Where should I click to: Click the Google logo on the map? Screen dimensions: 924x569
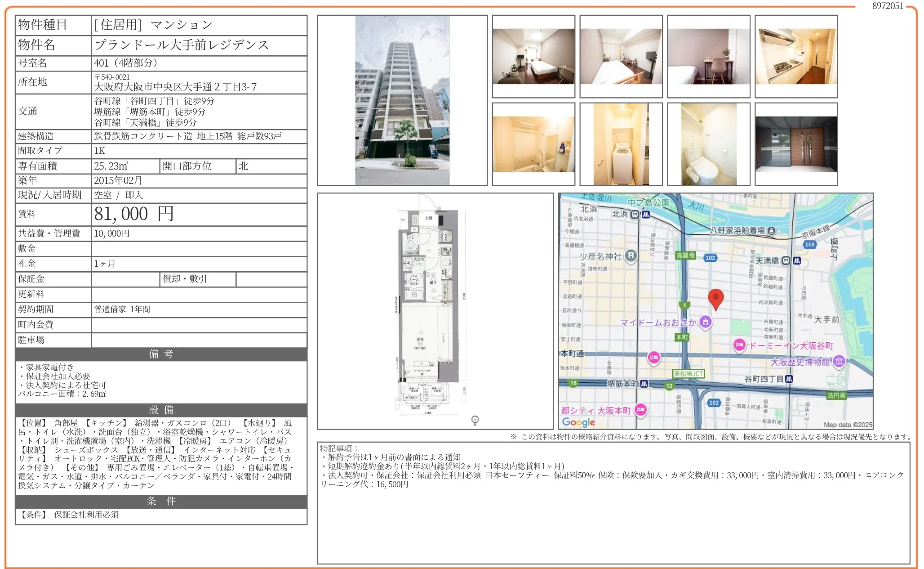tap(578, 422)
